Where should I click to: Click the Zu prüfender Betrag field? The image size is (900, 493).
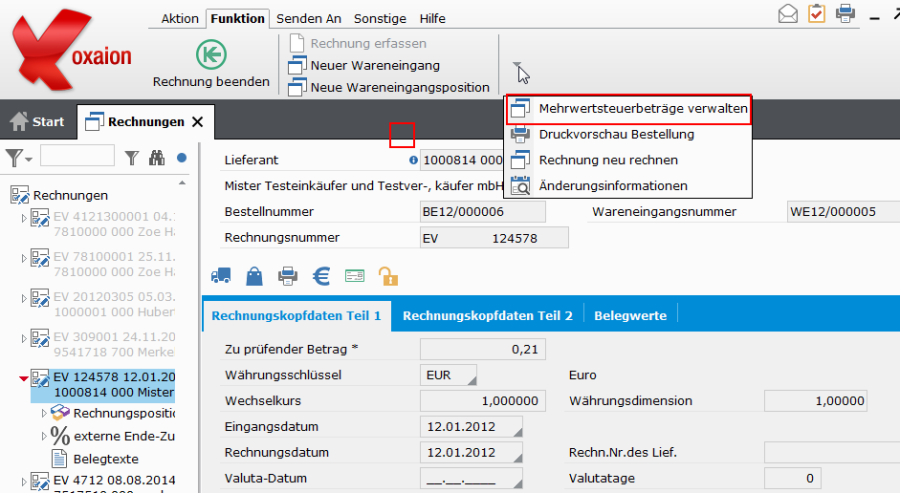pyautogui.click(x=483, y=349)
